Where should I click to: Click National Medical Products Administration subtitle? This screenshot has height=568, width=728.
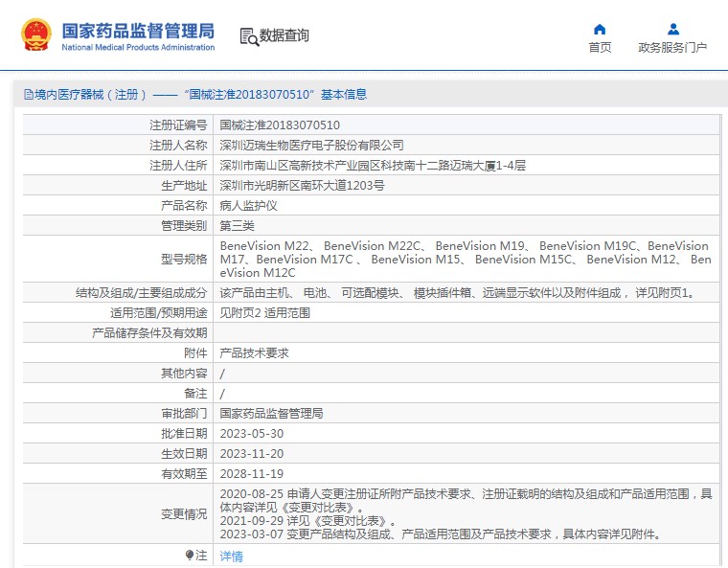click(x=138, y=47)
